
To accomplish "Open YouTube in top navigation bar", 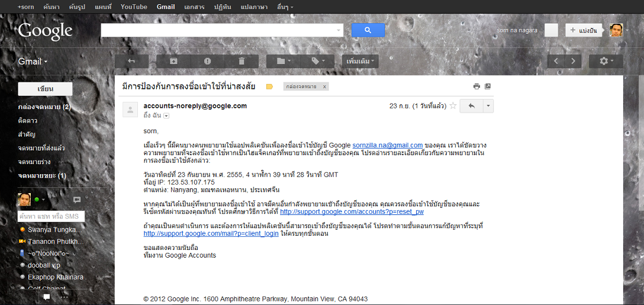I will (134, 7).
